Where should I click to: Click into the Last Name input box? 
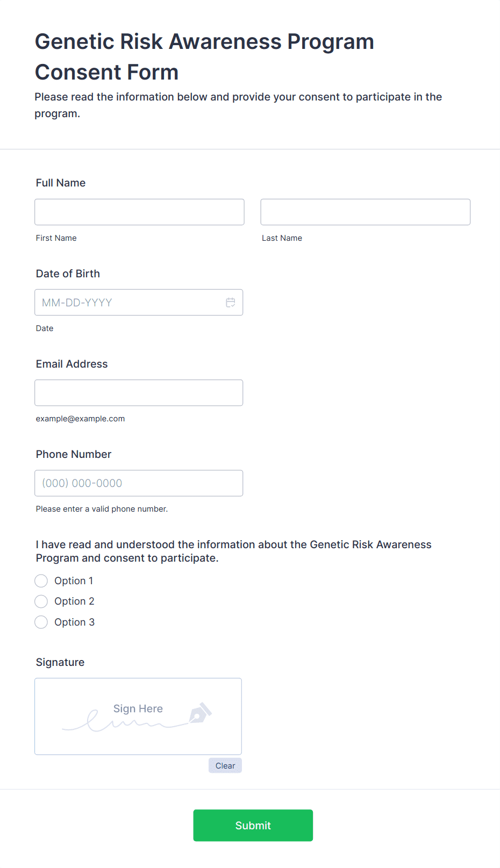[365, 212]
